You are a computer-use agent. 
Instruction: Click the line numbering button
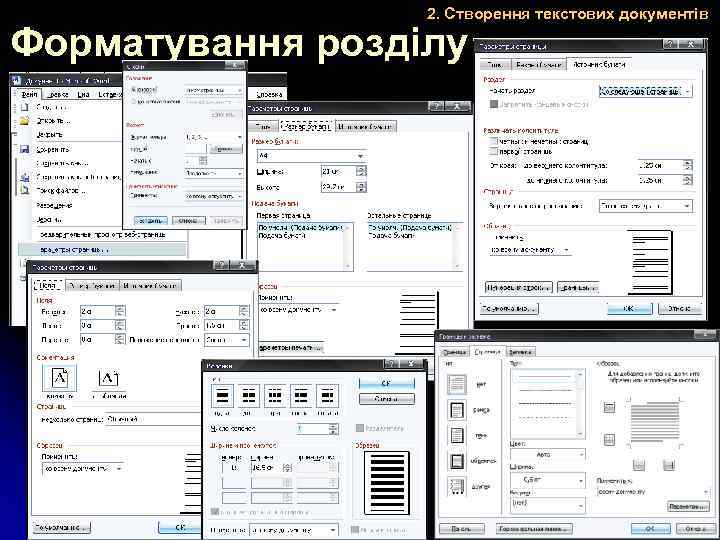(x=518, y=287)
